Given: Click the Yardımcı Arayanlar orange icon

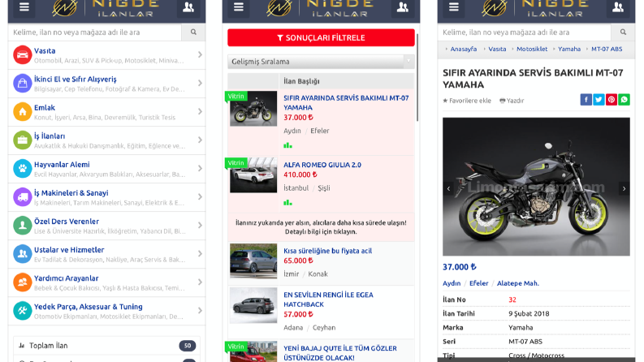Looking at the screenshot, I should tap(22, 282).
